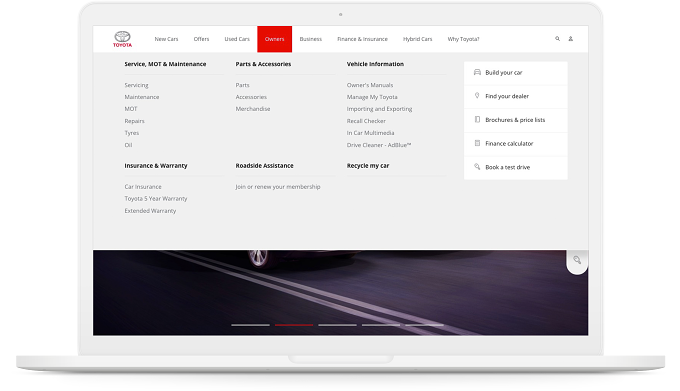
Task: Jump to fifth carousel slide indicator
Action: (x=424, y=325)
